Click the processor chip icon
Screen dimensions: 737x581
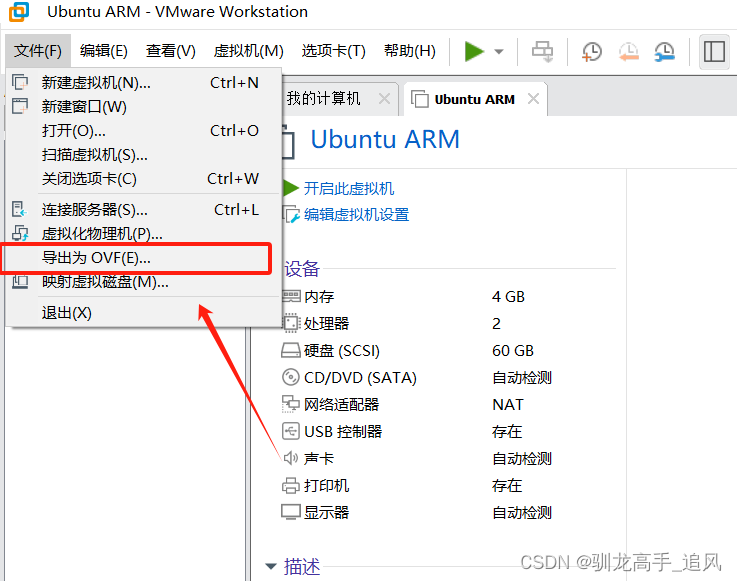(291, 323)
